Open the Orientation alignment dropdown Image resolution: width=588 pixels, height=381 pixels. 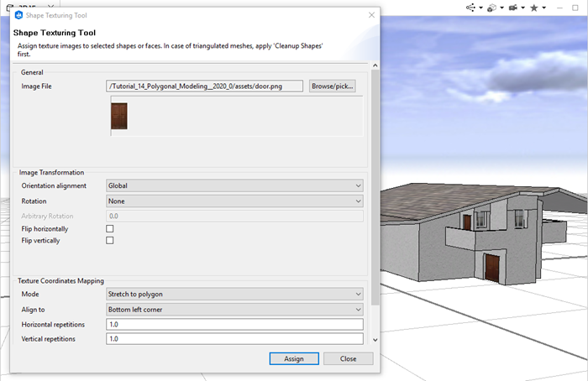(234, 185)
